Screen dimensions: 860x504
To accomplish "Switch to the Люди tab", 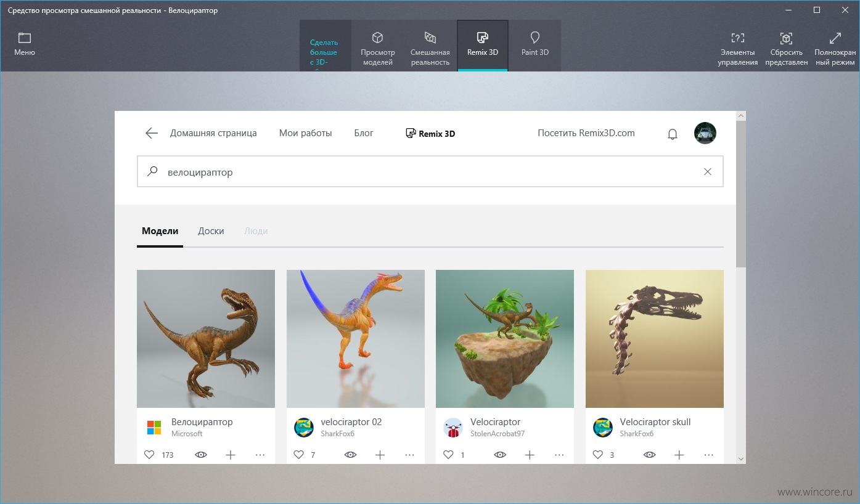I will 256,231.
